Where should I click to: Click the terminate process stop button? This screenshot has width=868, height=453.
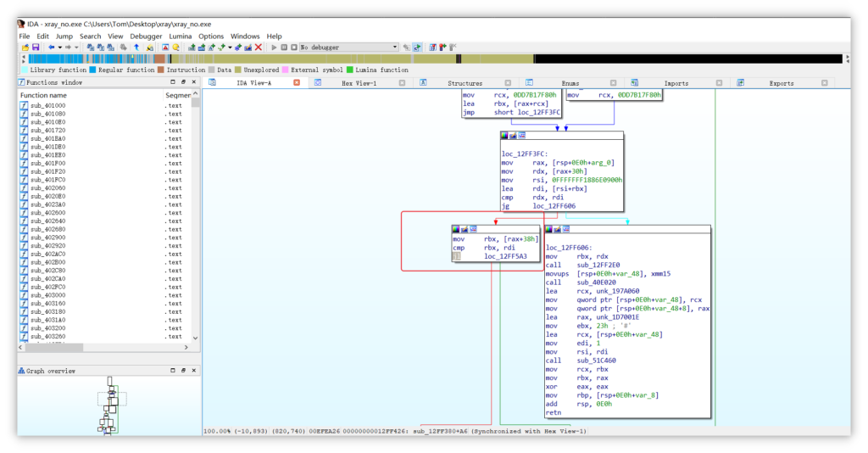pos(294,48)
